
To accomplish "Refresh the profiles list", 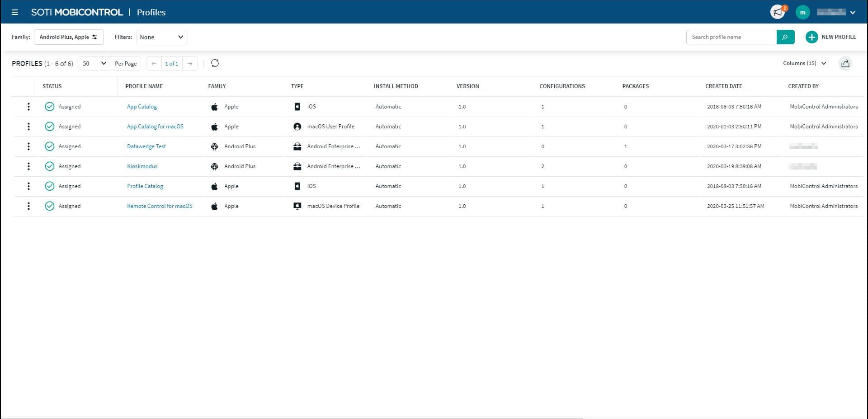I will pyautogui.click(x=215, y=63).
